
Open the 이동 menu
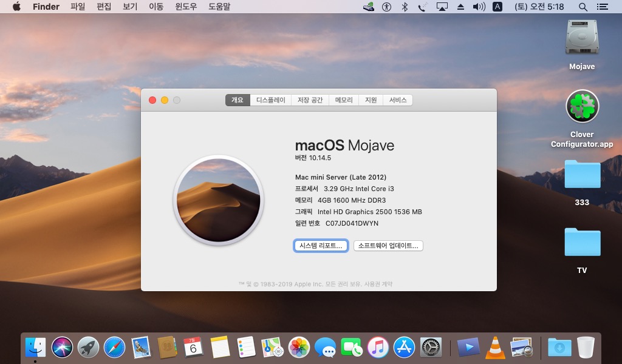(x=156, y=7)
